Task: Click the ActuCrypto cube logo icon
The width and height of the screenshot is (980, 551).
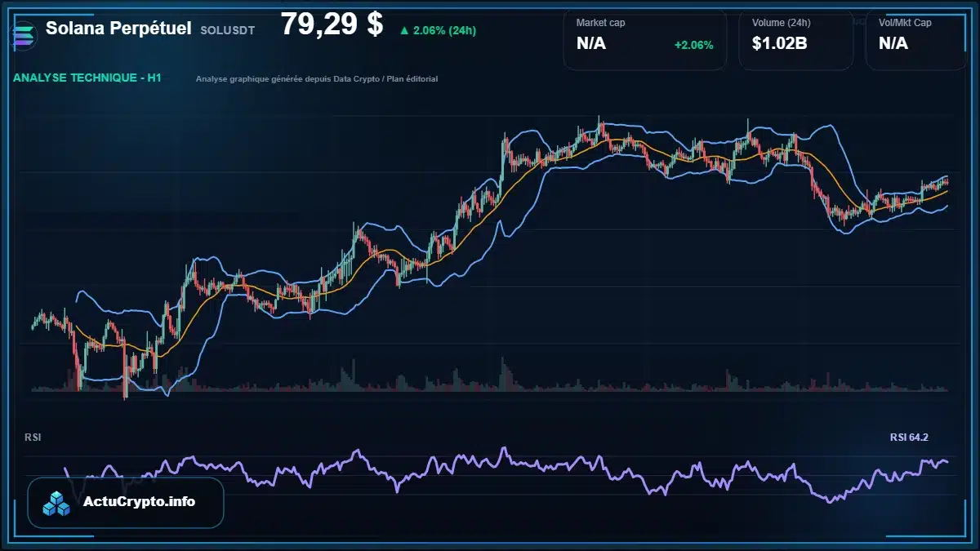Action: pyautogui.click(x=58, y=503)
